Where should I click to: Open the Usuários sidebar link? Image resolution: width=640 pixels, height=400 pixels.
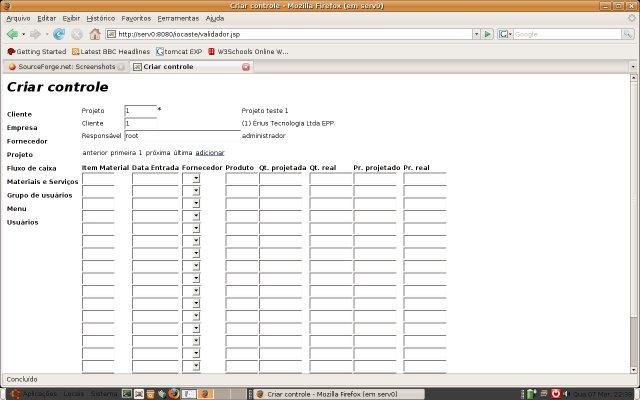pyautogui.click(x=22, y=222)
